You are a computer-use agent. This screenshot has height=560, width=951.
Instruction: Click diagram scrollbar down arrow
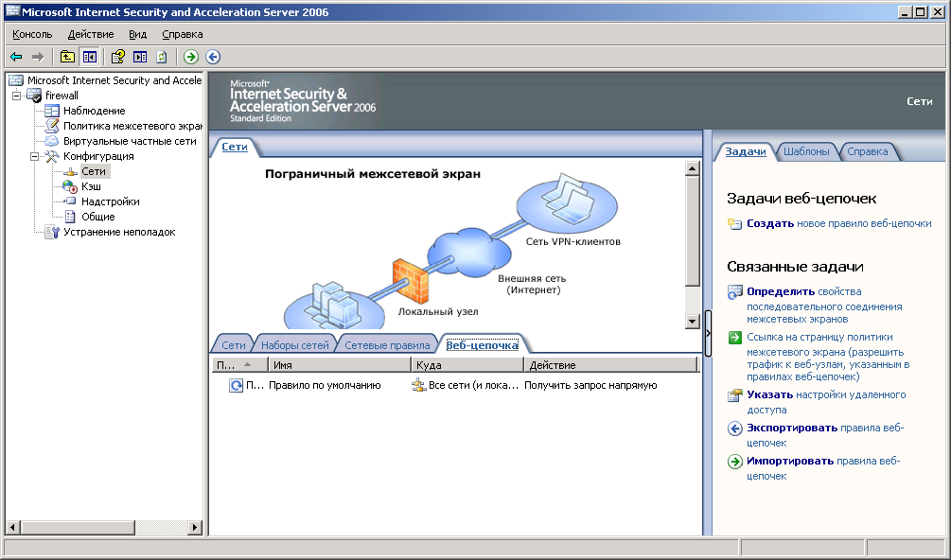(x=692, y=322)
